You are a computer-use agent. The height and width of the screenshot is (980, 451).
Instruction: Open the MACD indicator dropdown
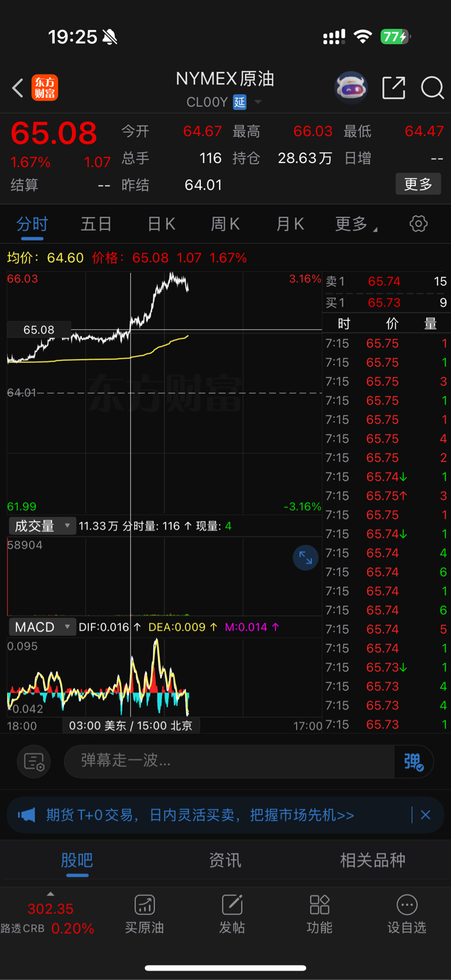point(42,627)
